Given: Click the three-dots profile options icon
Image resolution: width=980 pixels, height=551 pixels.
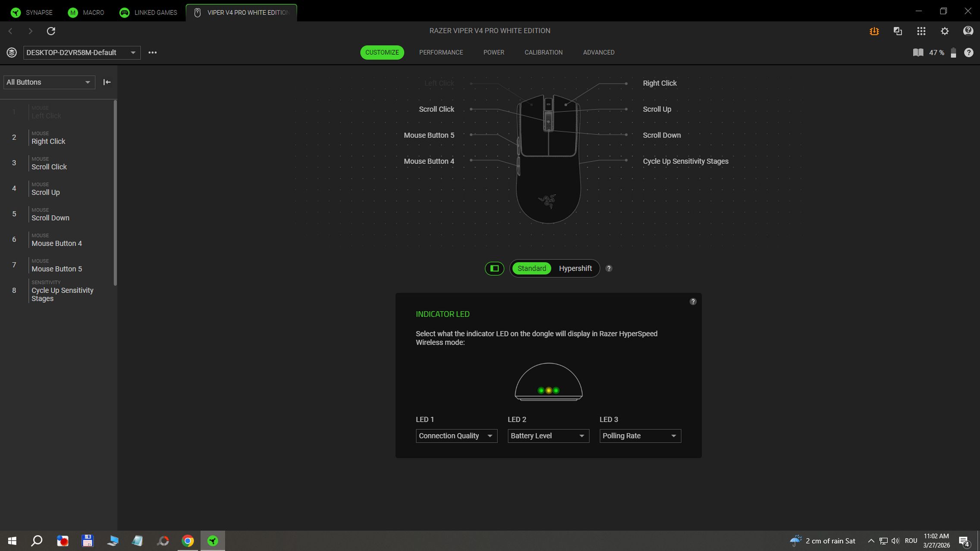Looking at the screenshot, I should click(x=152, y=53).
